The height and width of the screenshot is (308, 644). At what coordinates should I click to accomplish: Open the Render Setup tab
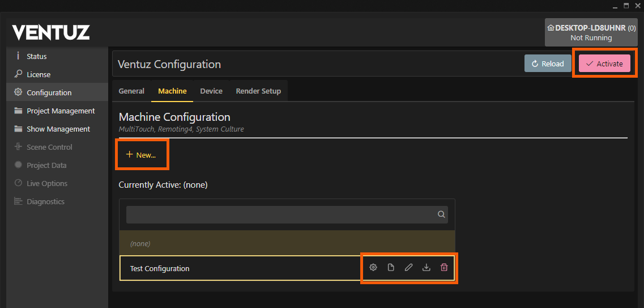tap(258, 91)
